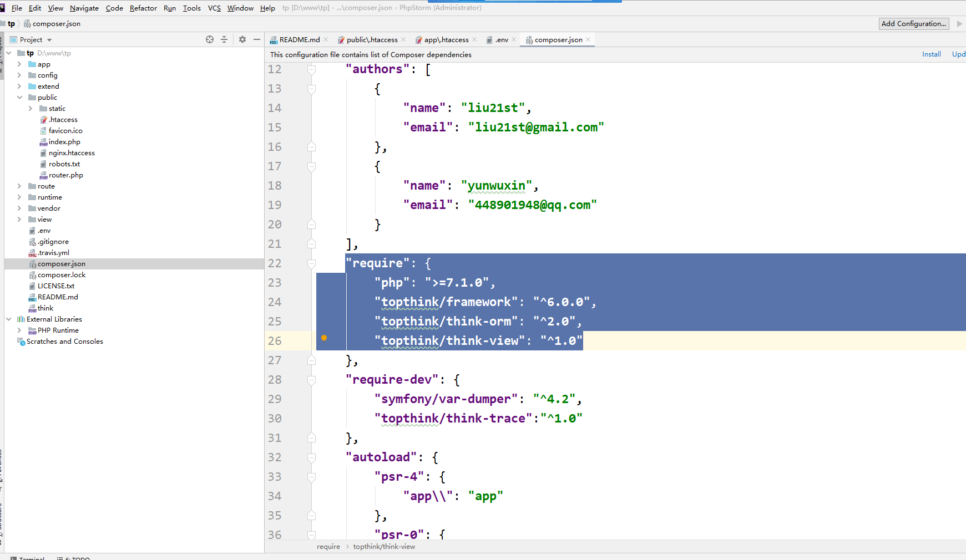Fold the psr-4 block at line 33
The height and width of the screenshot is (560, 966).
point(312,477)
